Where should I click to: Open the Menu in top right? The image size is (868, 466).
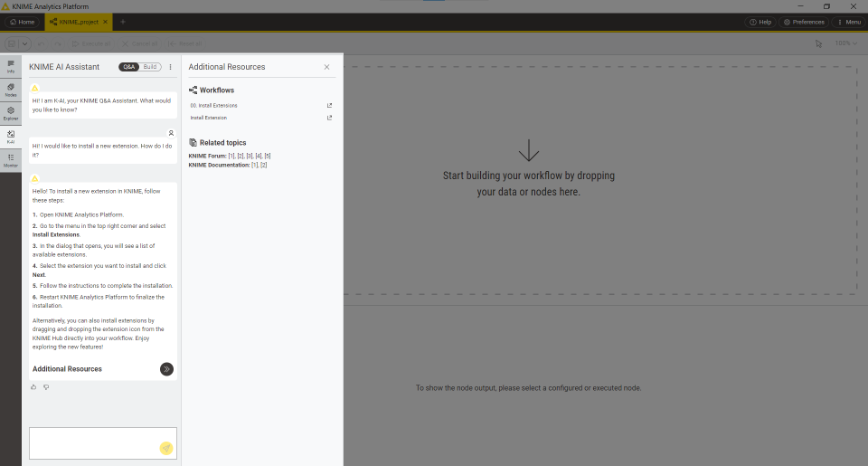[x=849, y=22]
